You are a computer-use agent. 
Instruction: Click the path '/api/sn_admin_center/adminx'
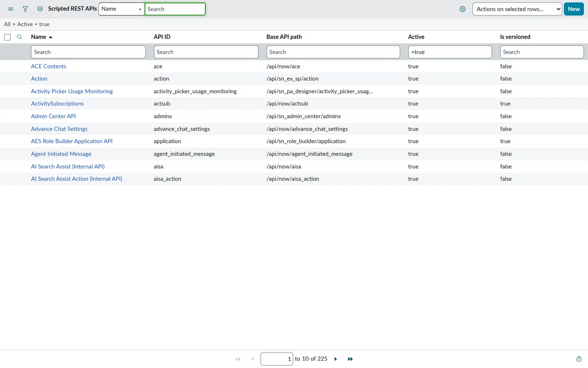304,116
